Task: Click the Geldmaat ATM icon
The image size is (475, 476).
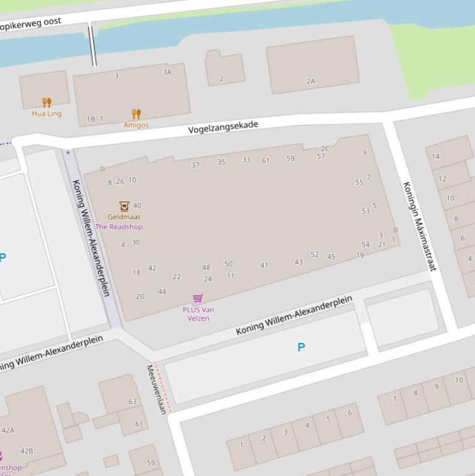Action: [x=124, y=206]
